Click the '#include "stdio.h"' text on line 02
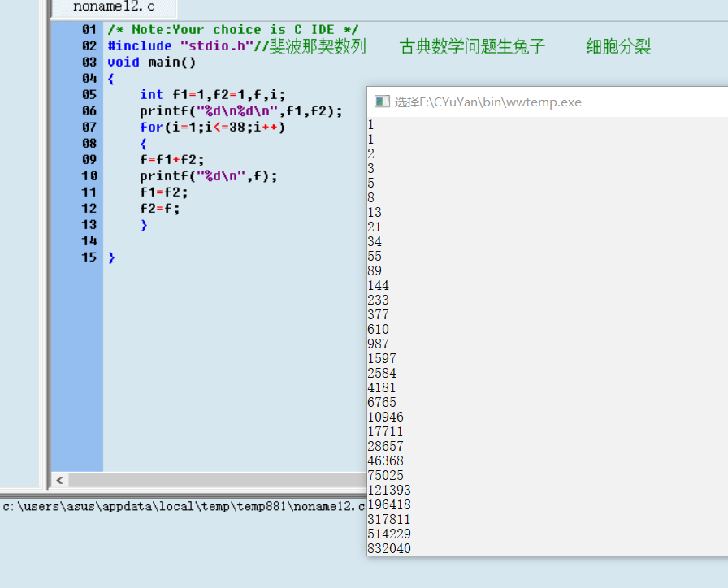Image resolution: width=728 pixels, height=588 pixels. pyautogui.click(x=180, y=46)
